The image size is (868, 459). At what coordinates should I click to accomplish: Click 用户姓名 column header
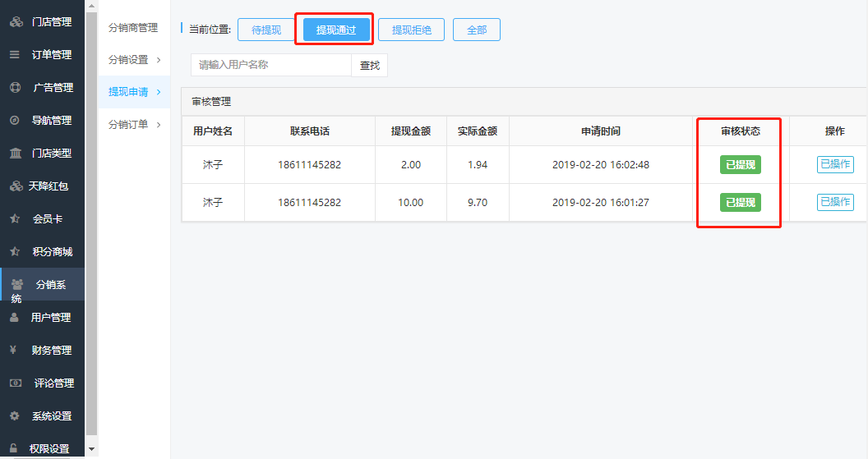pyautogui.click(x=213, y=131)
